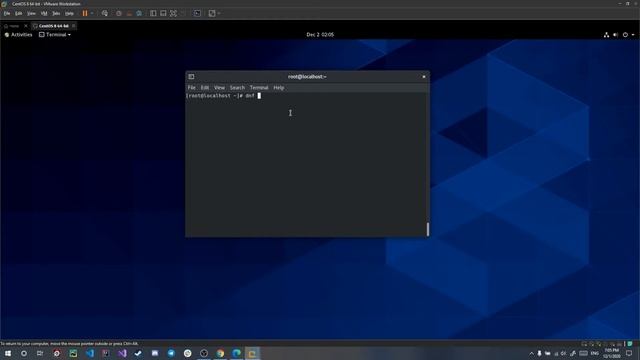Image resolution: width=640 pixels, height=360 pixels.
Task: Expand the Terminal app menu in top bar
Action: (55, 35)
